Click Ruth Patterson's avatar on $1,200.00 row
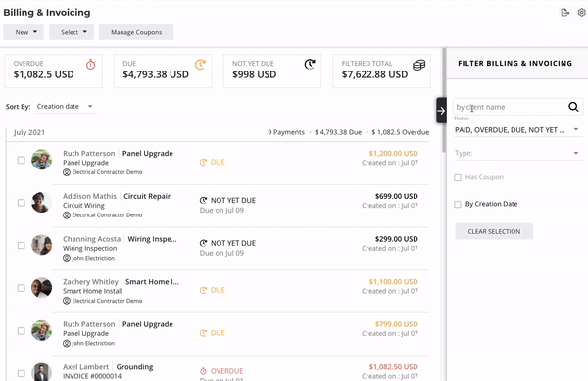This screenshot has height=381, width=588. coord(41,160)
